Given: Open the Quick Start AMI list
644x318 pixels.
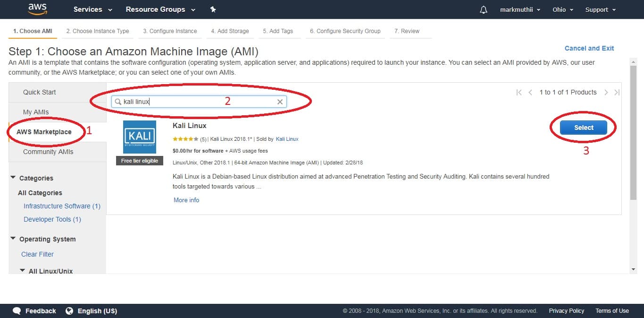Looking at the screenshot, I should pyautogui.click(x=58, y=92).
